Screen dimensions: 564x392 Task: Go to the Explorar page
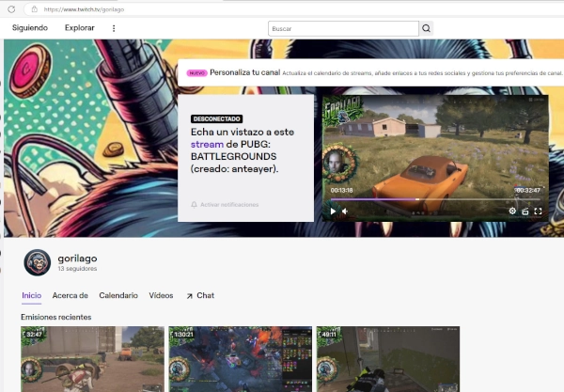[x=80, y=28]
